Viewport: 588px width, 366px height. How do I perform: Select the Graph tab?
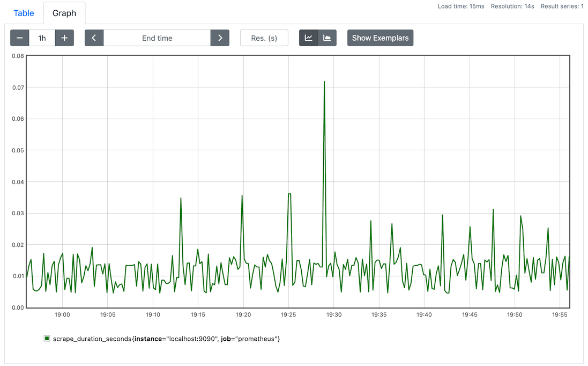[x=64, y=13]
